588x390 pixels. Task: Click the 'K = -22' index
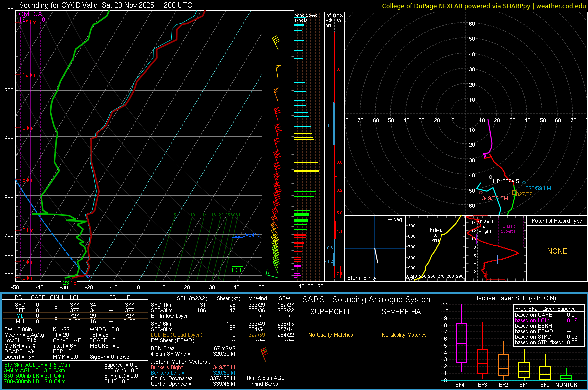[x=61, y=329]
